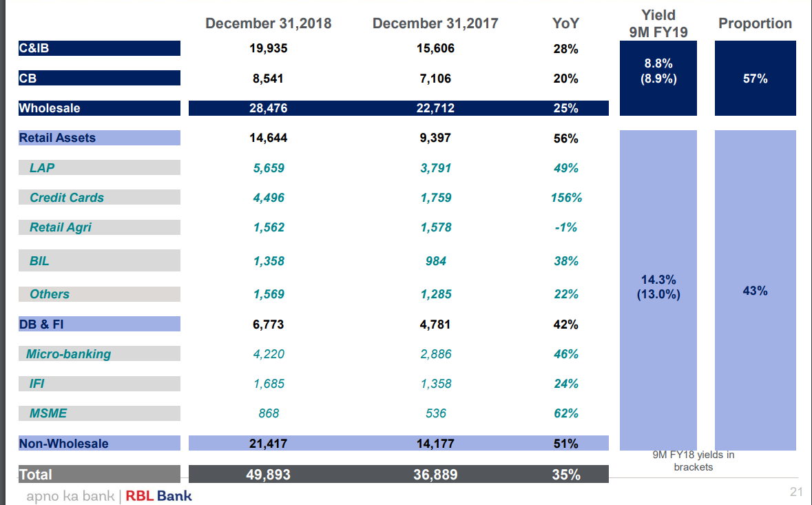Viewport: 812px width, 505px height.
Task: Click the Yield 9M FY19 header
Action: 658,23
